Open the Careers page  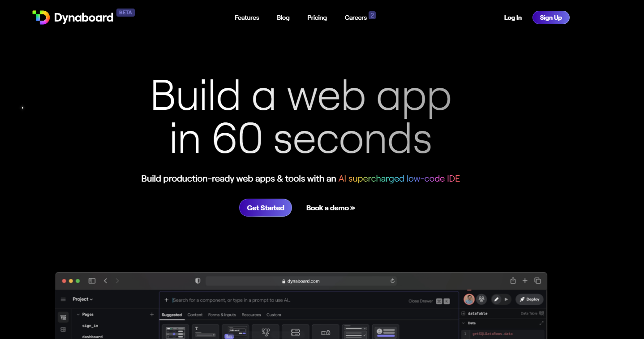[x=356, y=17]
